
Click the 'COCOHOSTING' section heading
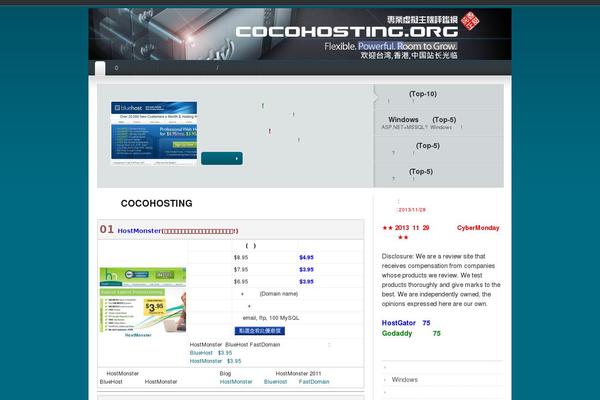(x=157, y=203)
